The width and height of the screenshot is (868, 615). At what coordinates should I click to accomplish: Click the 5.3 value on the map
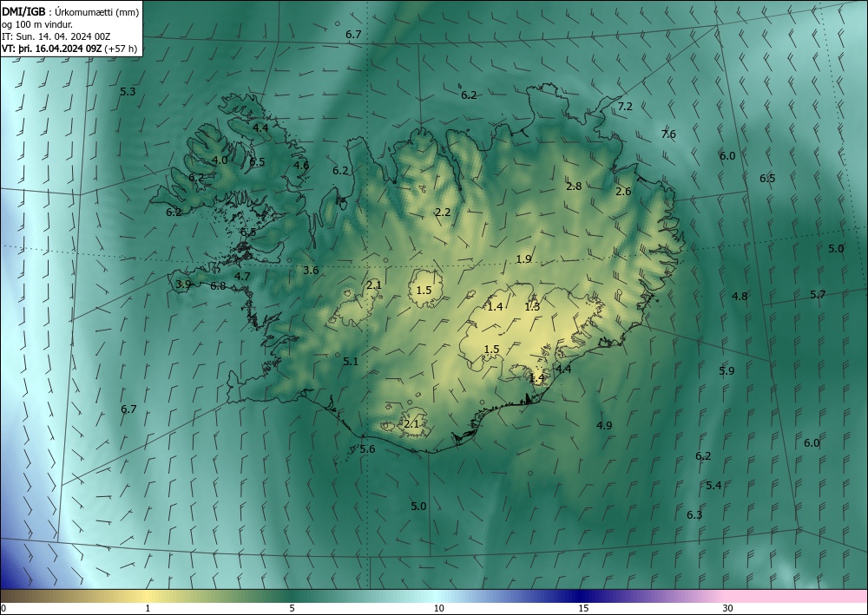click(128, 92)
